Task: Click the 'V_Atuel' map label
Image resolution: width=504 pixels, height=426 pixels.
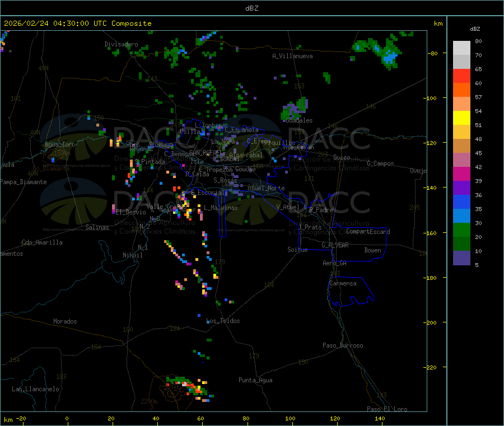Action: (288, 207)
